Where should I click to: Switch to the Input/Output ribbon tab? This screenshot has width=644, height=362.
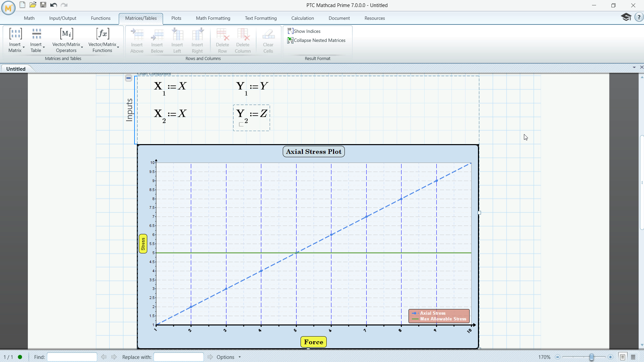(x=63, y=18)
